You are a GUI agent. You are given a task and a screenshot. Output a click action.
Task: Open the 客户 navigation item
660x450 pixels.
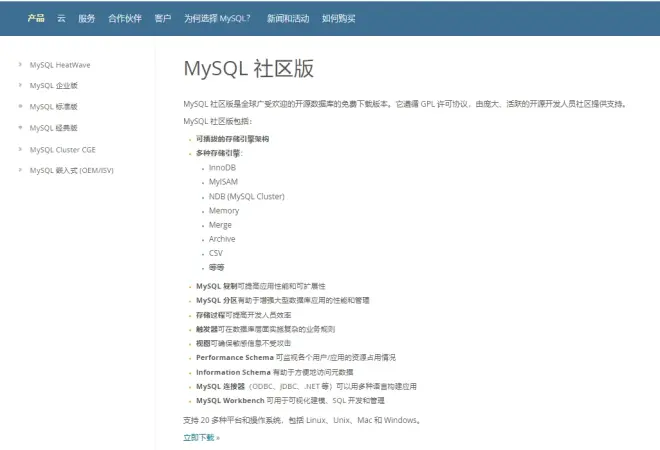coord(163,18)
